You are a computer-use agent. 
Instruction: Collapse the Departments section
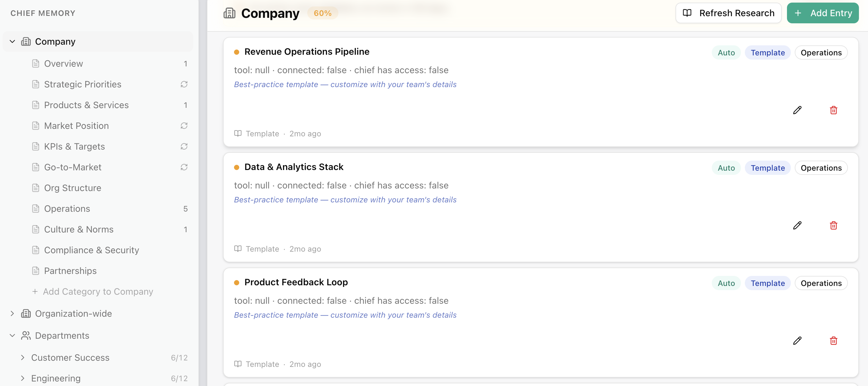pos(12,335)
